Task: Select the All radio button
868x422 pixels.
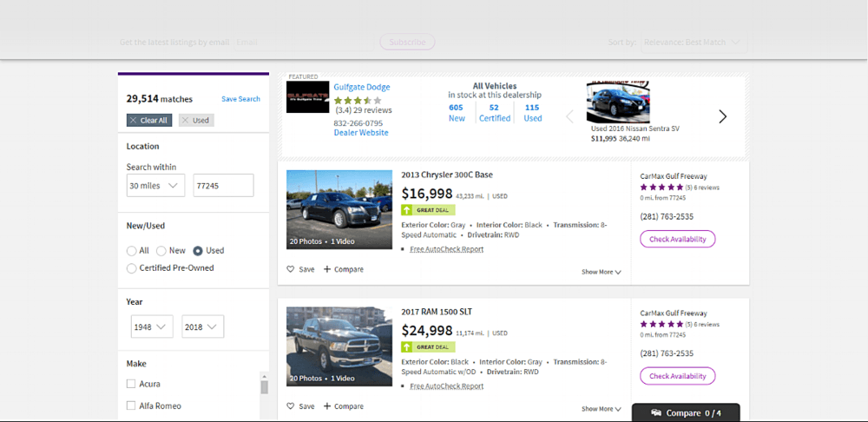Action: tap(131, 251)
